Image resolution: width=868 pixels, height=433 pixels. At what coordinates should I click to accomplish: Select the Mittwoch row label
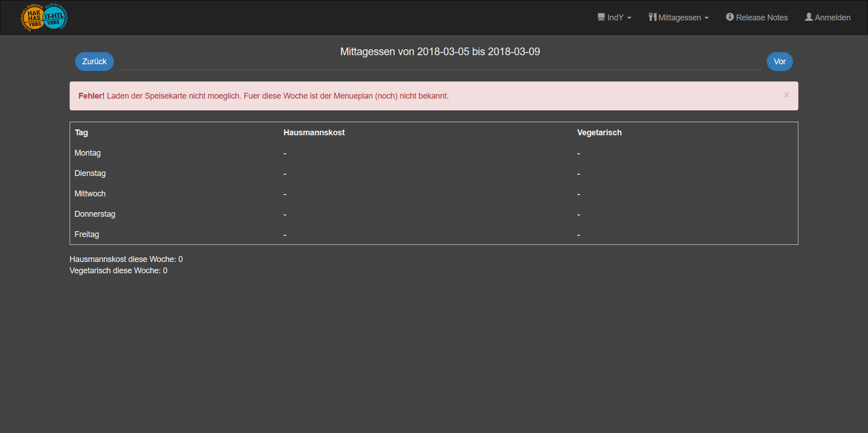coord(90,194)
